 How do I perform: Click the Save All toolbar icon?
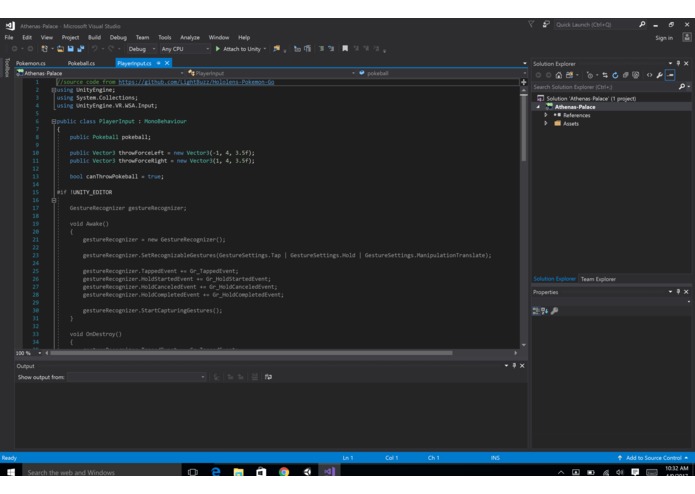tap(81, 49)
